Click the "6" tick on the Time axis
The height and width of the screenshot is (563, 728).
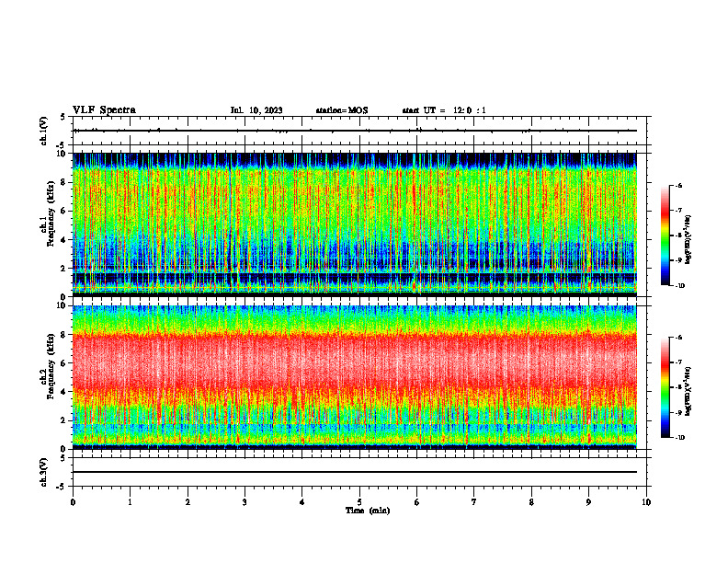[x=417, y=502]
